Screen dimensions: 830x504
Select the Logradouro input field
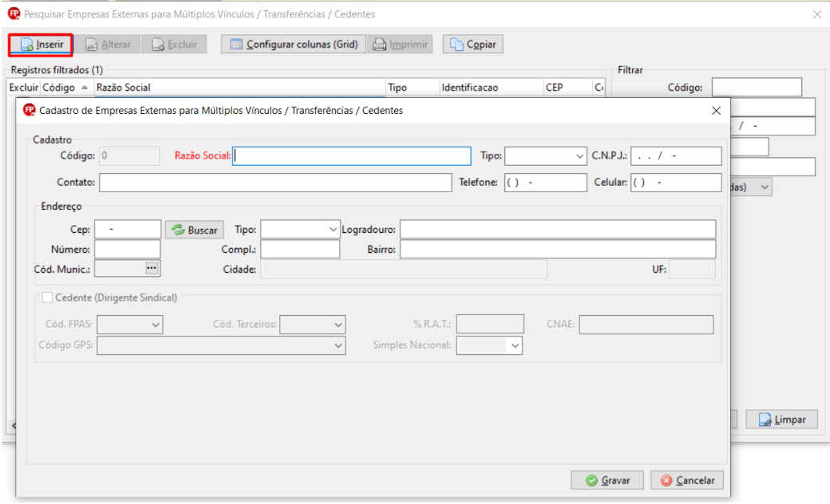coord(558,230)
